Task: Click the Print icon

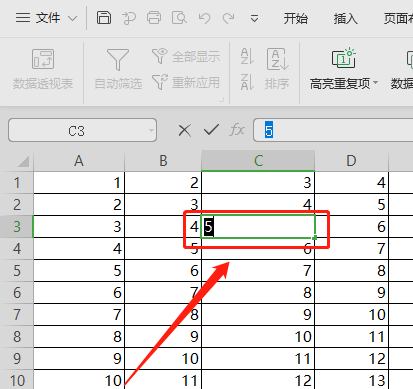Action: [x=154, y=18]
